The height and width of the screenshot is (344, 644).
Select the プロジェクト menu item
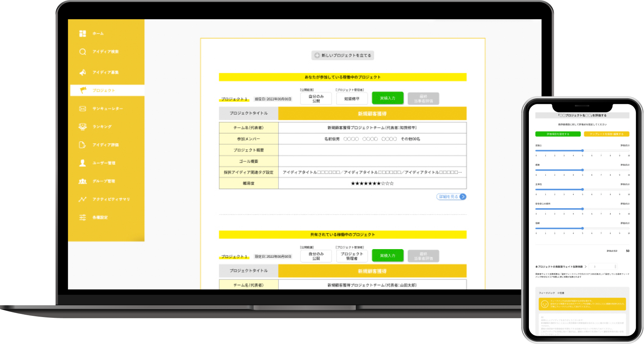[104, 90]
